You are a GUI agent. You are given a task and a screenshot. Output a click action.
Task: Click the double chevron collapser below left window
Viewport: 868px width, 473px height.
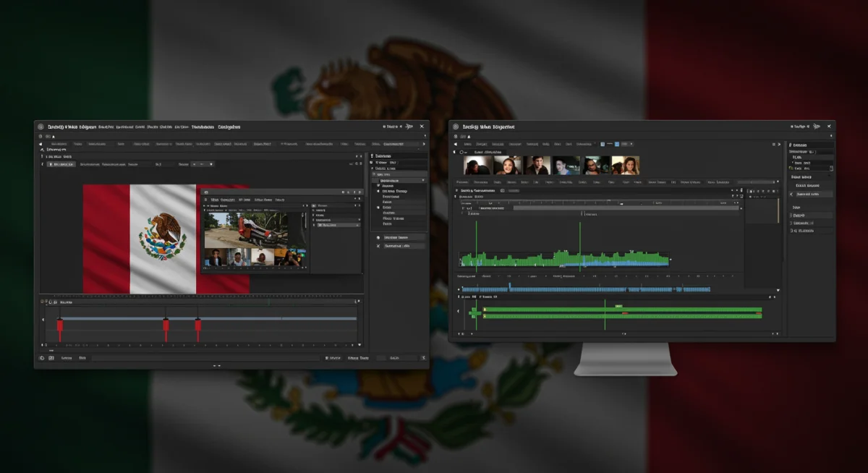(216, 366)
